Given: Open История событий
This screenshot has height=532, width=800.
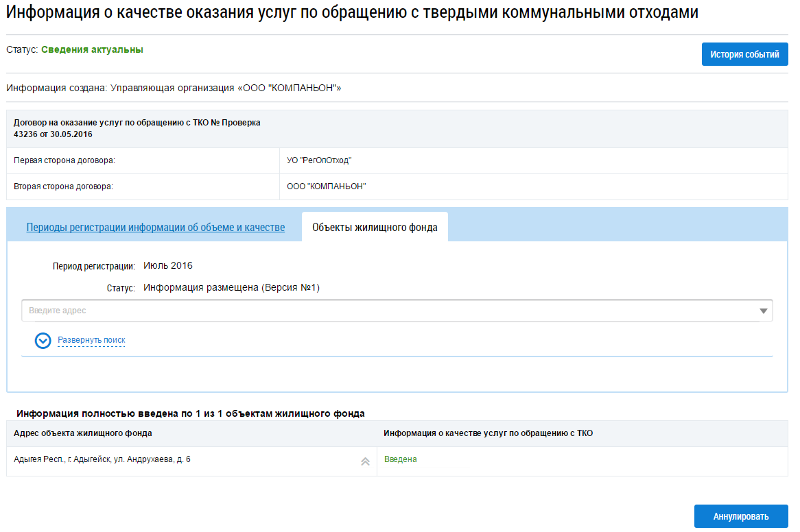Looking at the screenshot, I should [x=744, y=55].
